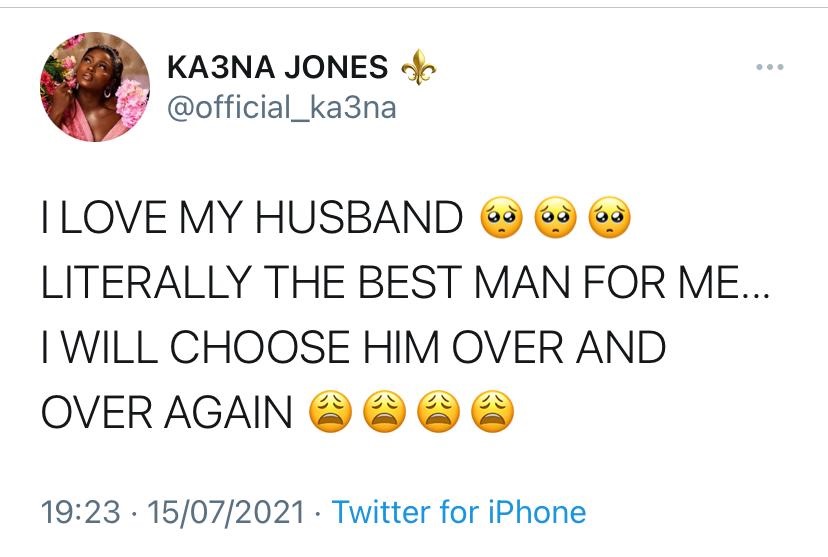This screenshot has width=828, height=557.
Task: Click the second weary face emoji
Action: 383,410
